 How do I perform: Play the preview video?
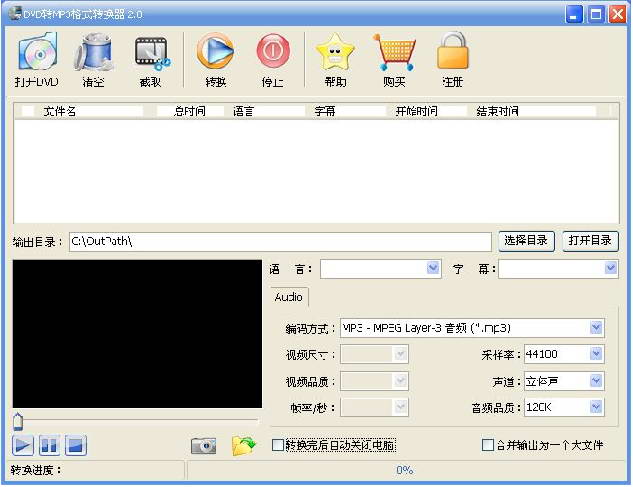point(23,445)
